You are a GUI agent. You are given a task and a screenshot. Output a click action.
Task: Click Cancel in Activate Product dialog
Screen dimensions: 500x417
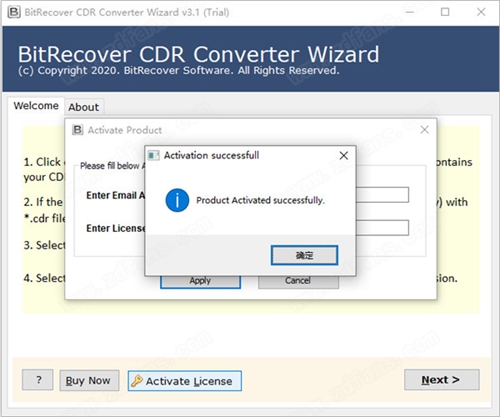pos(298,281)
